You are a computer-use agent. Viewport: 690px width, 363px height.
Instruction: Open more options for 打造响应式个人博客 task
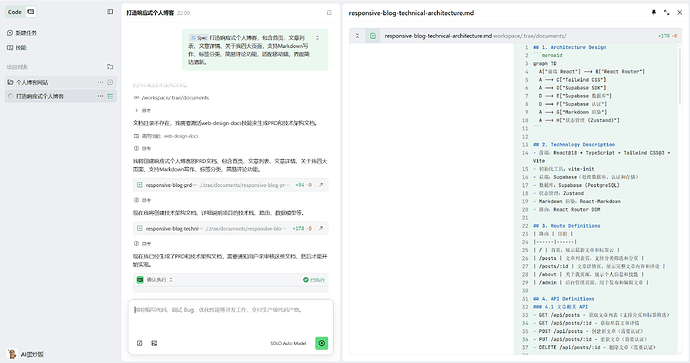tap(100, 96)
